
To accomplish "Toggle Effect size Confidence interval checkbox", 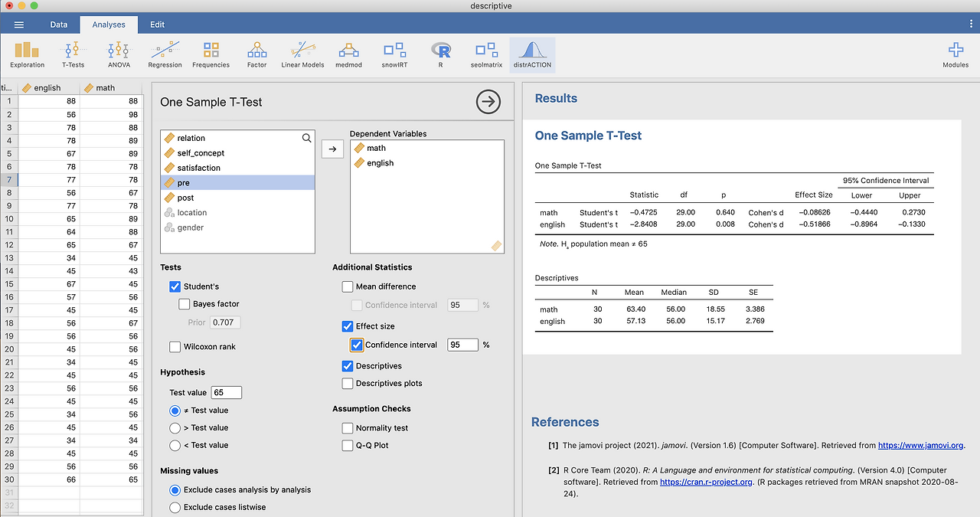I will [x=357, y=345].
